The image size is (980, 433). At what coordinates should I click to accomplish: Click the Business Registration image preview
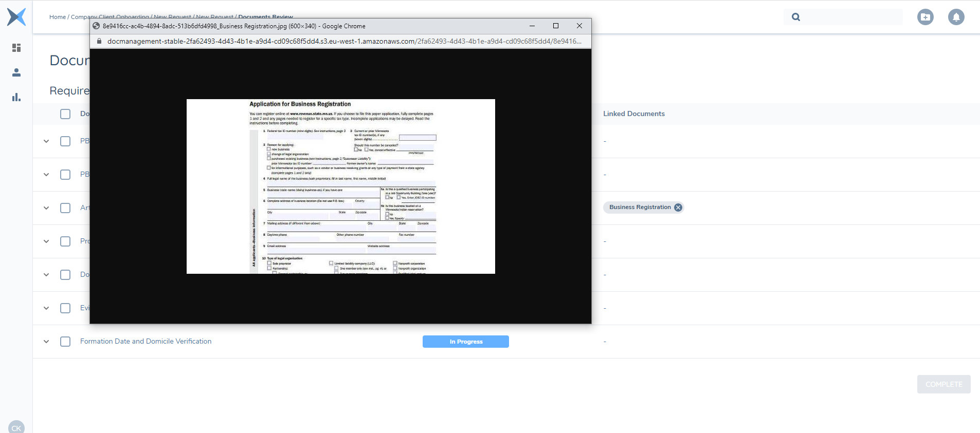[x=340, y=186]
